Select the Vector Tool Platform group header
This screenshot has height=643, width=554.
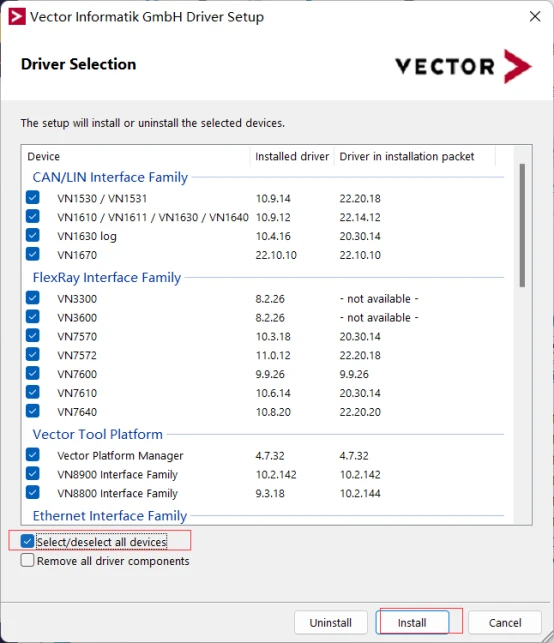pos(98,434)
